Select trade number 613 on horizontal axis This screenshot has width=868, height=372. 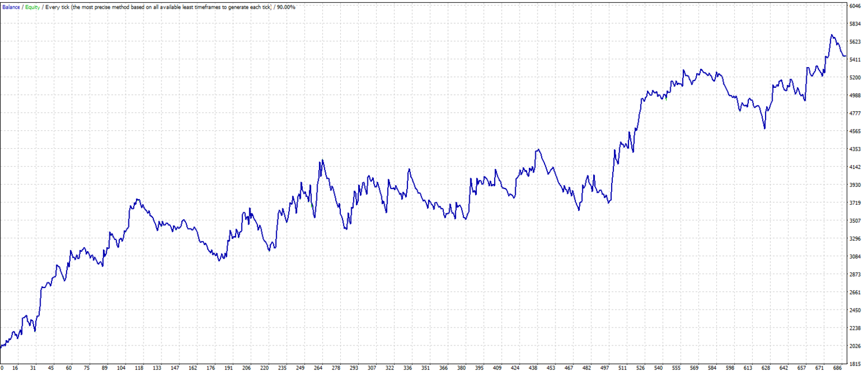[748, 368]
